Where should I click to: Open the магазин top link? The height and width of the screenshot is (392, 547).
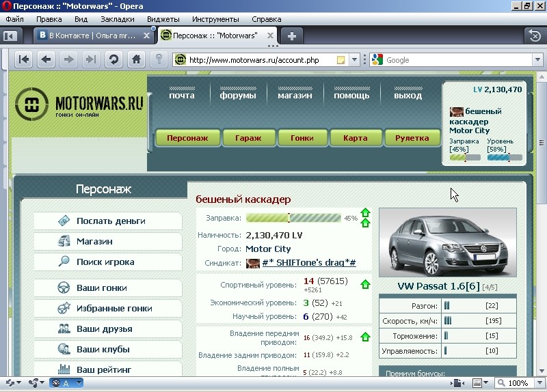pyautogui.click(x=295, y=96)
